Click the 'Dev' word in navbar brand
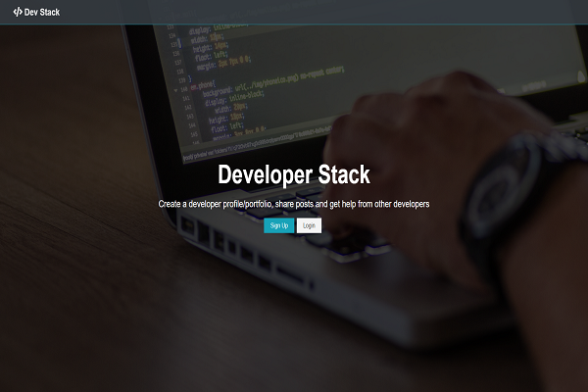Screen dimensions: 588x392 coord(31,12)
